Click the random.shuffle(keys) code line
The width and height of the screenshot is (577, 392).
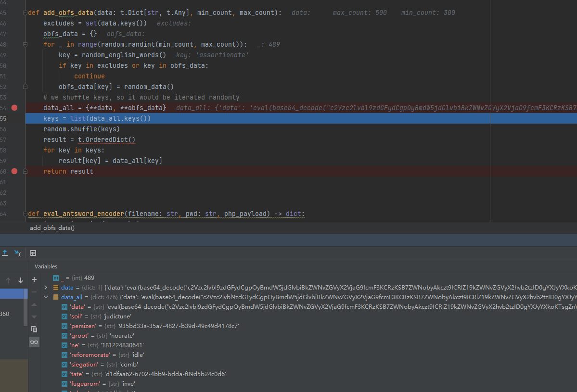[82, 129]
